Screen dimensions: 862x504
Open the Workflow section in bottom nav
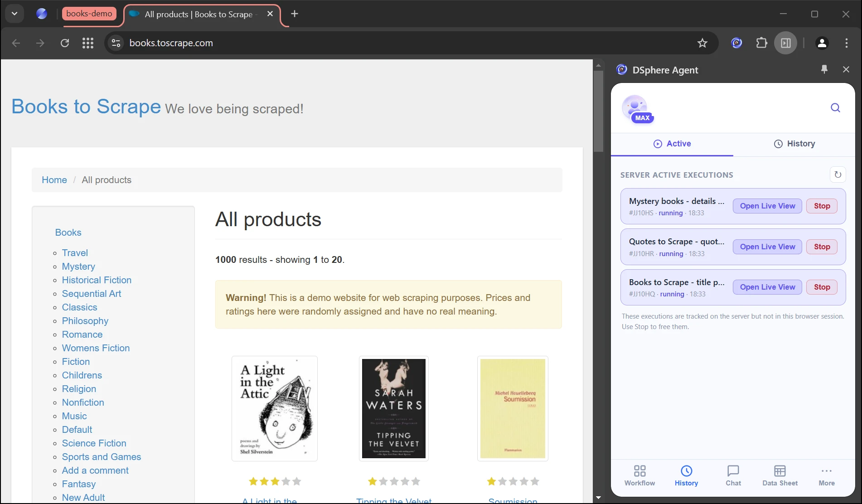pos(639,476)
